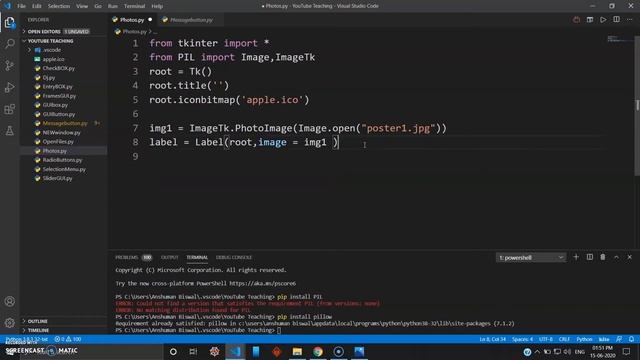
Task: Click the Ln 8, Col 34 cursor position
Action: click(x=493, y=339)
